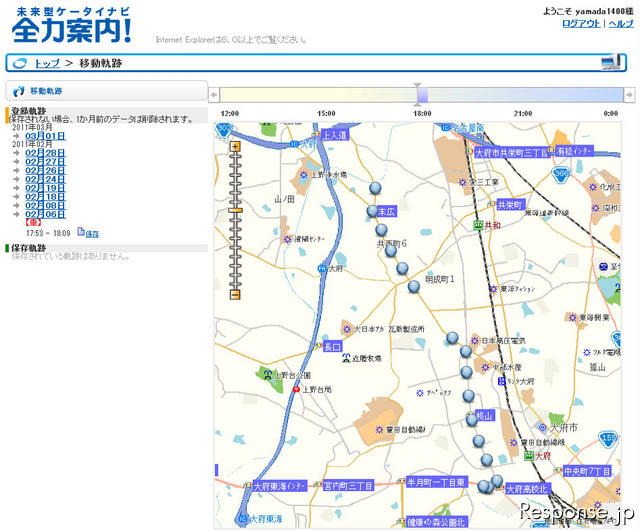This screenshot has width=640, height=531.
Task: Click the 長口 intersection label
Action: pos(332,347)
